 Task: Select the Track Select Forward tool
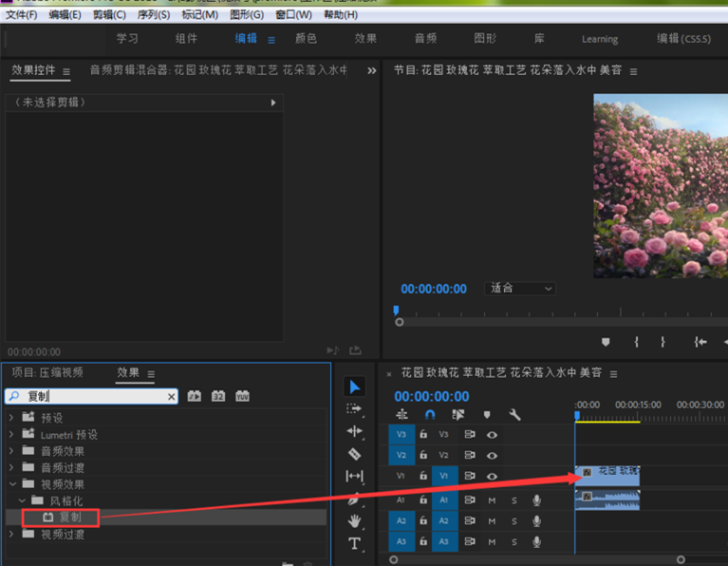(x=354, y=409)
